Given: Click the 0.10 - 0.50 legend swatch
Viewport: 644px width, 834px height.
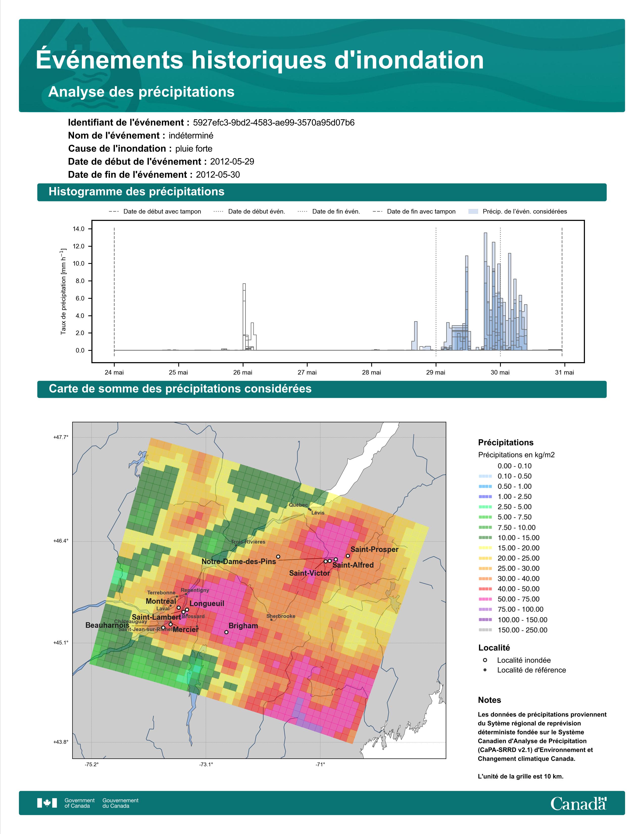Looking at the screenshot, I should pyautogui.click(x=485, y=476).
